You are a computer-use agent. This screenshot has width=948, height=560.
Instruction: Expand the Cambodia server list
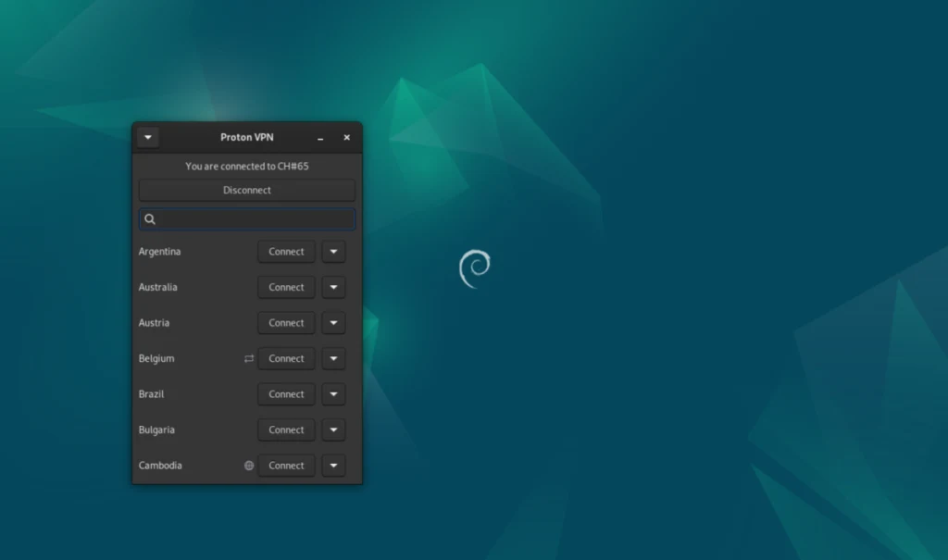(x=333, y=465)
